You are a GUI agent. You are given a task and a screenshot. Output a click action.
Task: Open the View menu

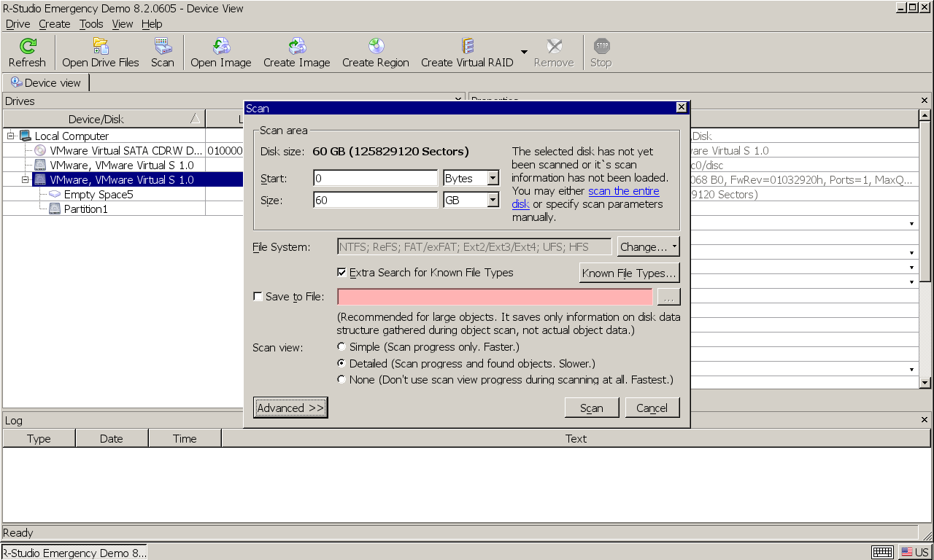[123, 24]
